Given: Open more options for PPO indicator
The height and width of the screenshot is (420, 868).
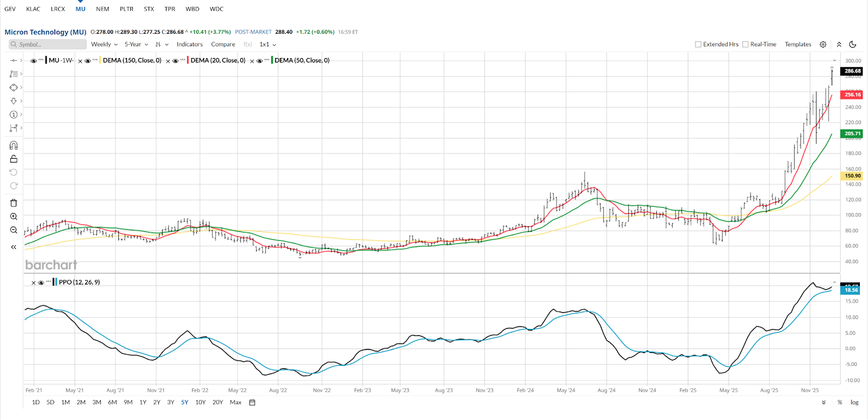Looking at the screenshot, I should [x=48, y=282].
